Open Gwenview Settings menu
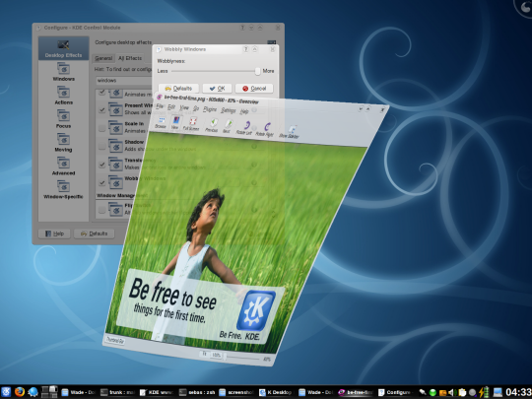 click(229, 110)
